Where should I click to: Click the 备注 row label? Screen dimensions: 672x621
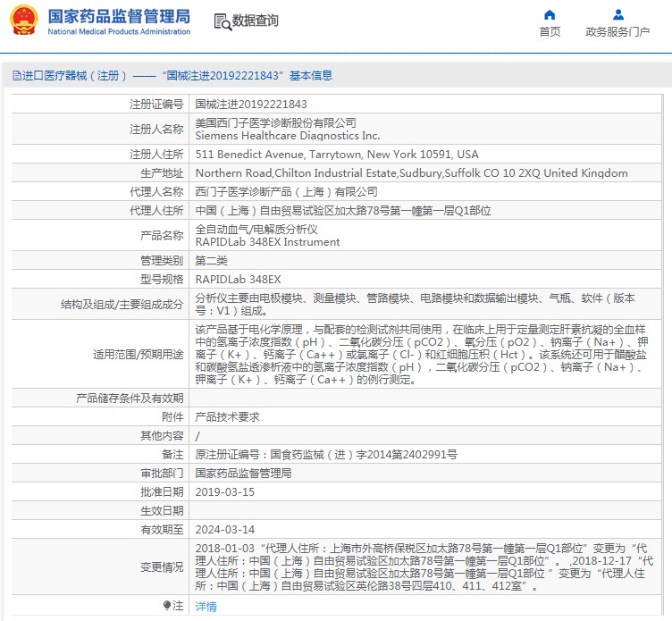(172, 455)
